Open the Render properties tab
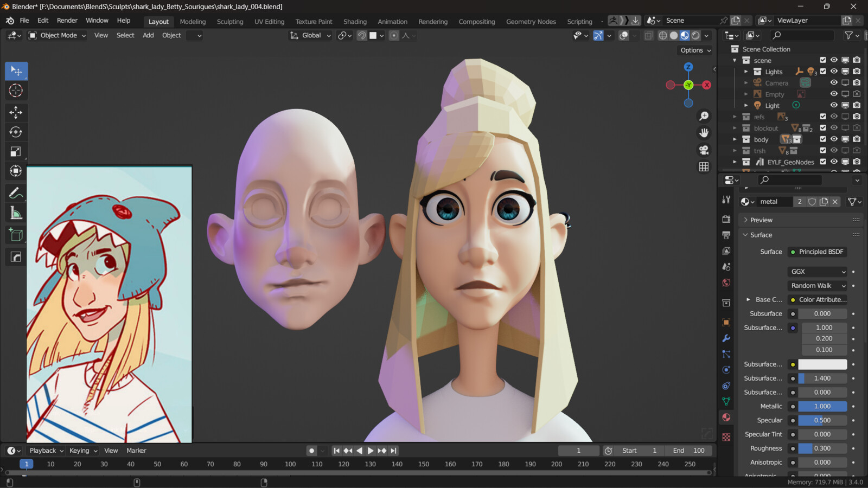 tap(726, 219)
